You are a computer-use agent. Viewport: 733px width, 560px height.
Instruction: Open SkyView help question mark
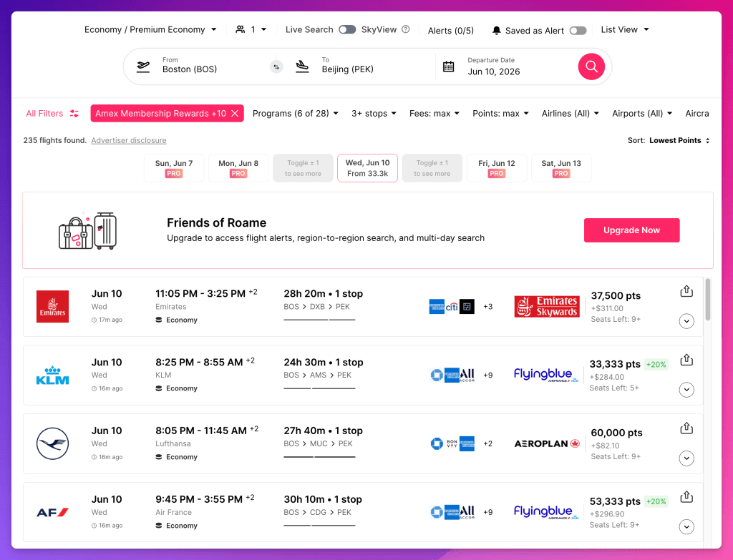click(x=406, y=29)
